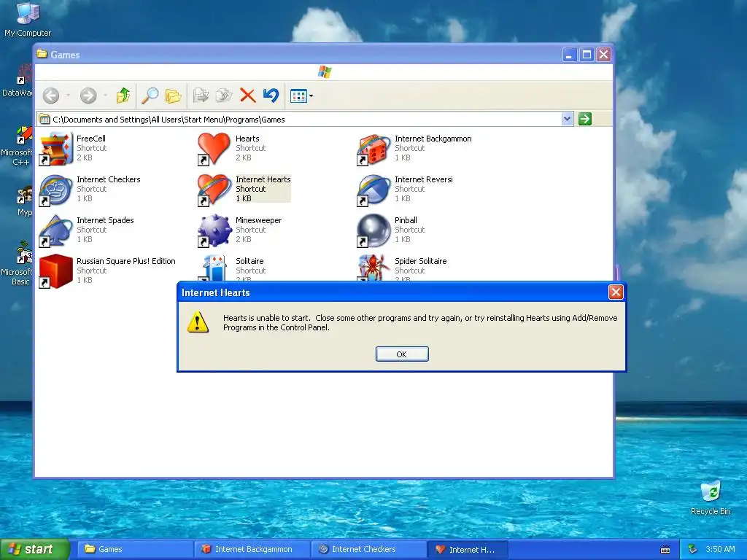This screenshot has height=560, width=747.
Task: Switch to Internet Hearts taskbar button
Action: pos(468,550)
